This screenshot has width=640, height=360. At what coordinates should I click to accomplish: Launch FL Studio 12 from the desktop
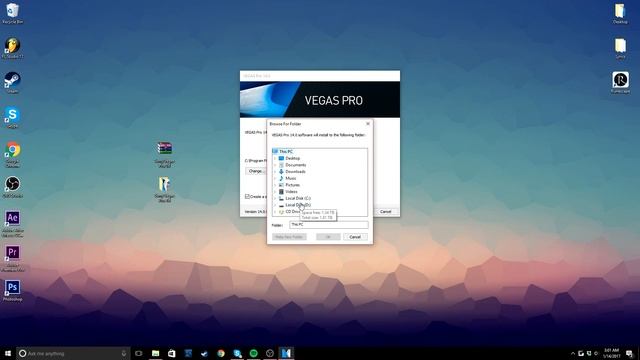click(x=12, y=48)
